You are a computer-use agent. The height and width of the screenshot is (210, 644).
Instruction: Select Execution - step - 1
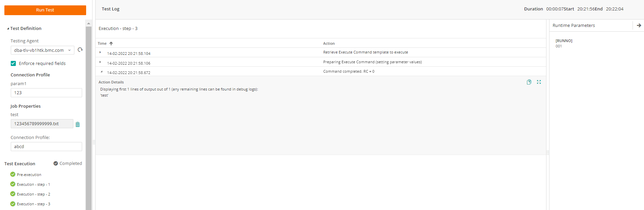[x=33, y=184]
